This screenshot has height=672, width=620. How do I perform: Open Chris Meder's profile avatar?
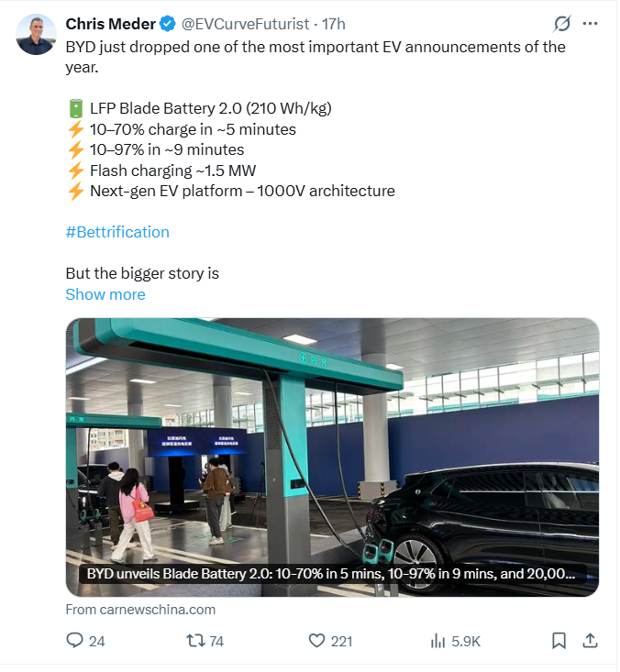pos(37,34)
